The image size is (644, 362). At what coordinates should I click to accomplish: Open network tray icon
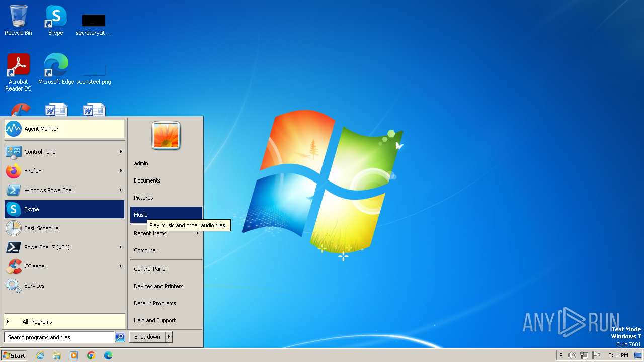tap(584, 355)
